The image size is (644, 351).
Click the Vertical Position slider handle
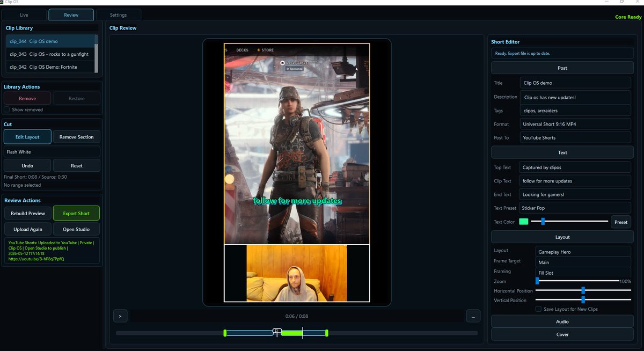click(x=583, y=300)
